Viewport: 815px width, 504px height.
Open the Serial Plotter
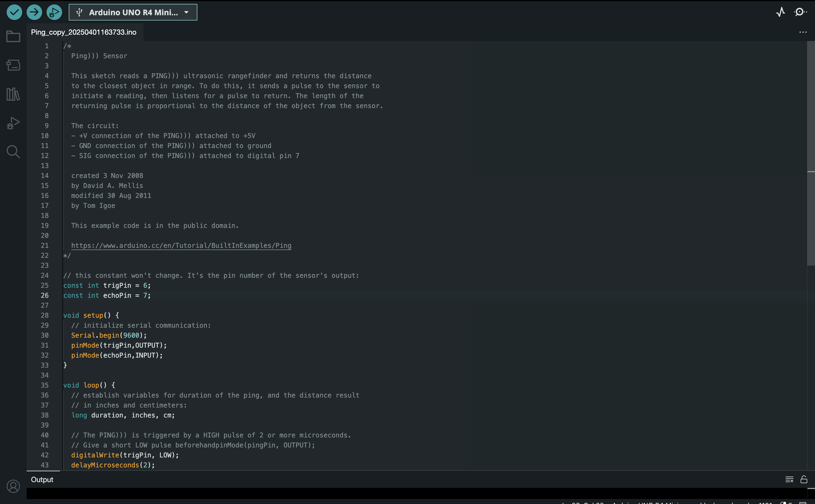point(780,12)
